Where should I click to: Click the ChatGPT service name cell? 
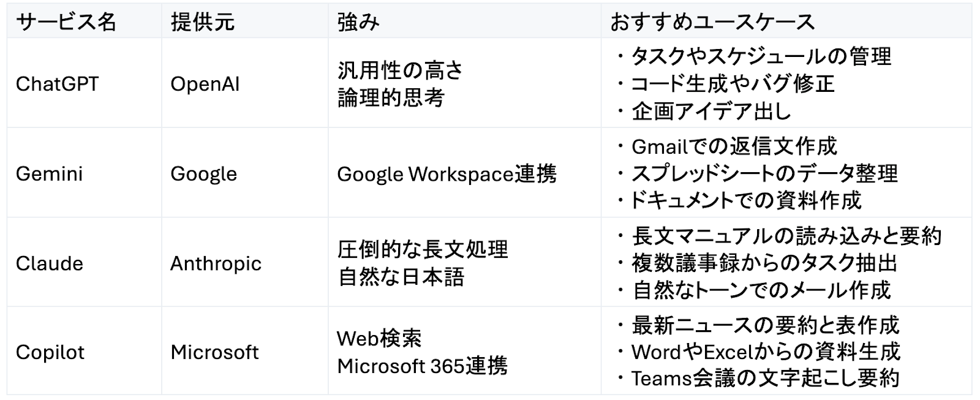point(57,84)
